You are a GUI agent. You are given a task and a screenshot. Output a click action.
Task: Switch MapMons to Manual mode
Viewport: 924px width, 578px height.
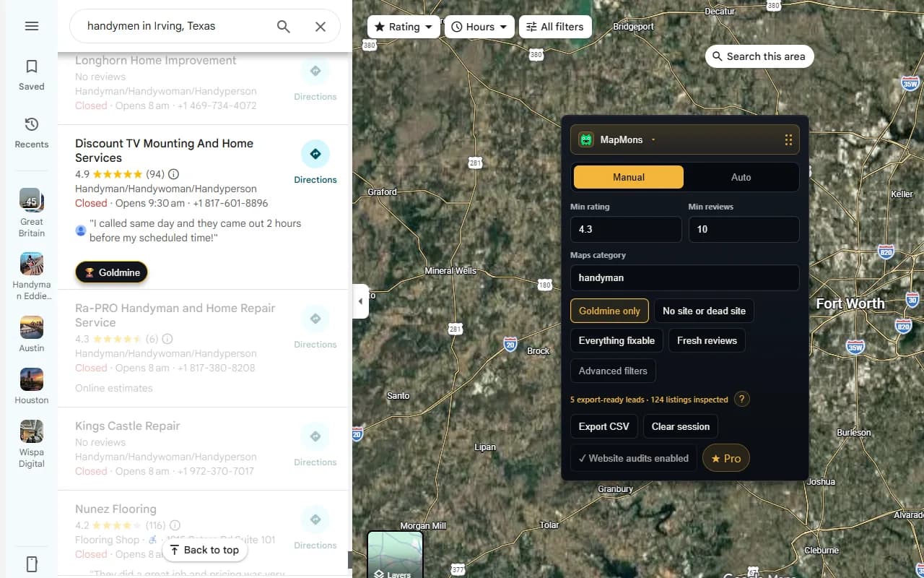coord(629,177)
